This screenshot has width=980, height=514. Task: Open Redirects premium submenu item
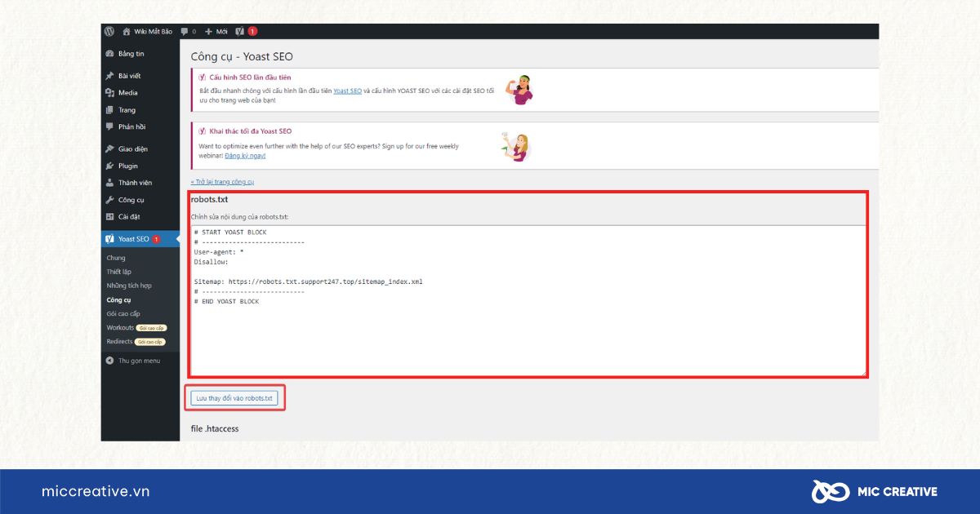coord(119,342)
